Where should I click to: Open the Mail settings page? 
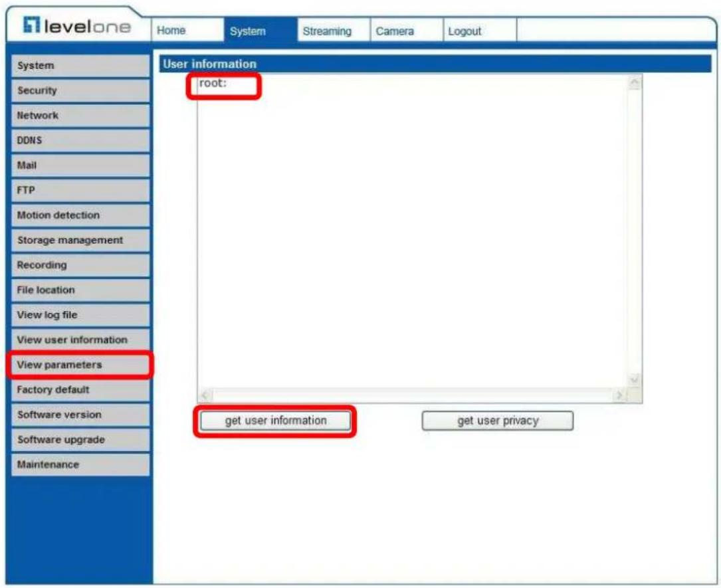click(x=80, y=165)
